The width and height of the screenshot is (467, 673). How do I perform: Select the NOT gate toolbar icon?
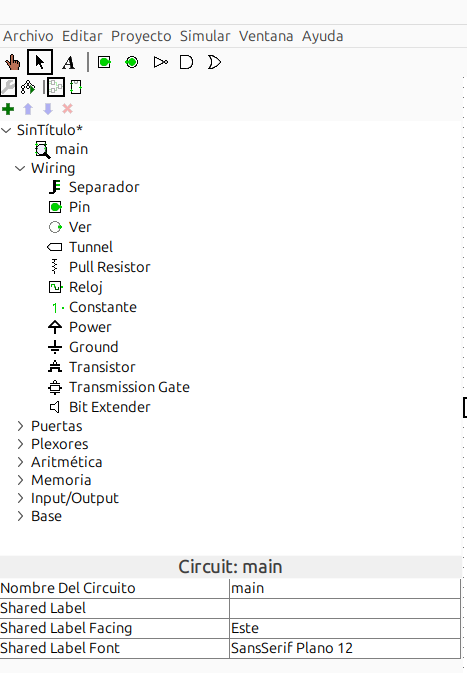(x=160, y=62)
